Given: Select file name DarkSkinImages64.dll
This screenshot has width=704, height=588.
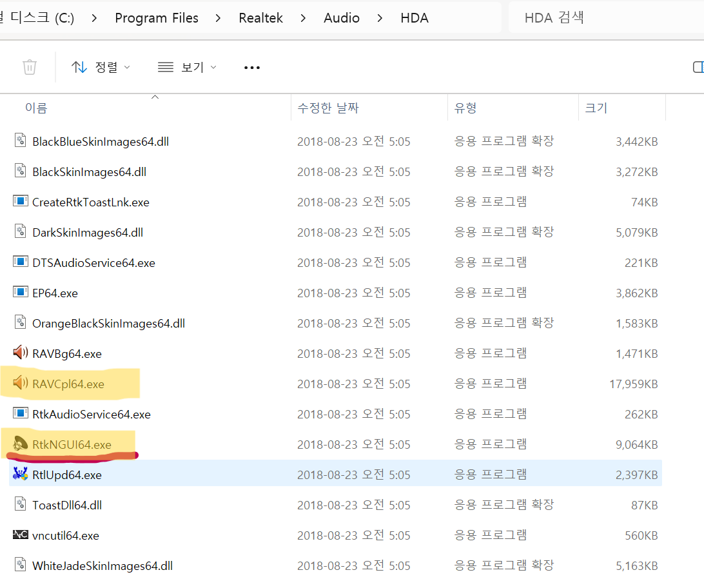Looking at the screenshot, I should (x=88, y=233).
